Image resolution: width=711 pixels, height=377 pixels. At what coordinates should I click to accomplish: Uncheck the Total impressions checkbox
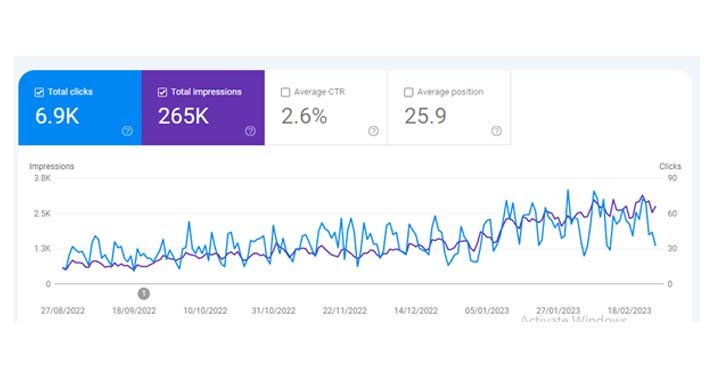[162, 93]
